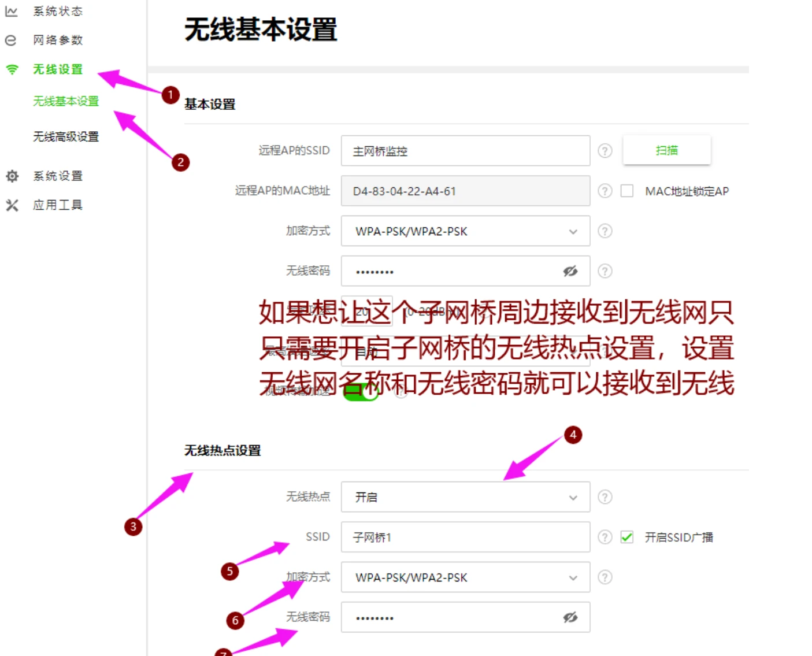Enable the MAC地址锁定AP checkbox
The width and height of the screenshot is (812, 656).
(627, 191)
